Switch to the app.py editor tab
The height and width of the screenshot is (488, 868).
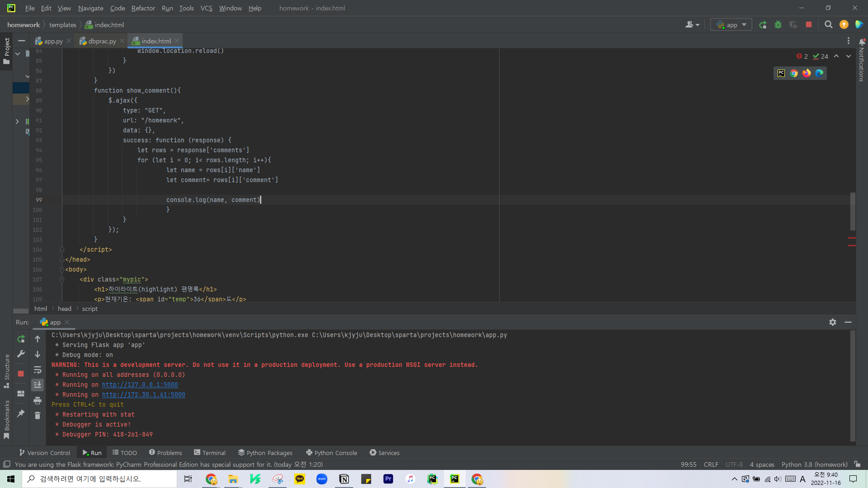53,41
